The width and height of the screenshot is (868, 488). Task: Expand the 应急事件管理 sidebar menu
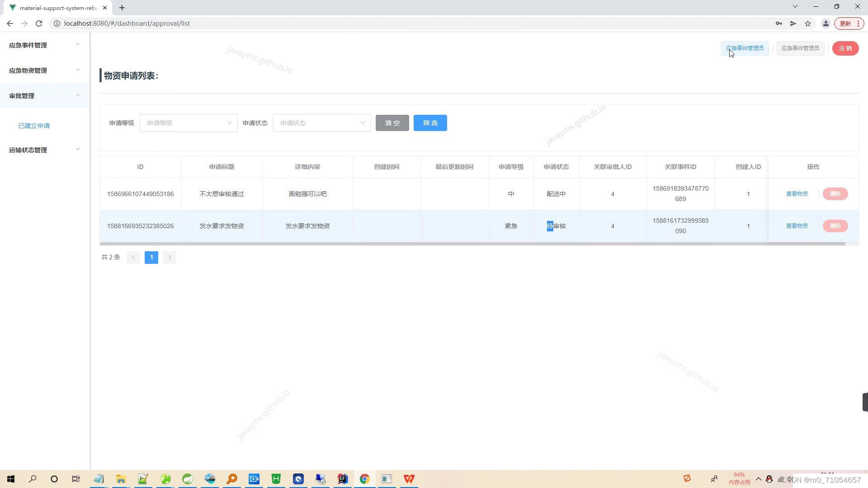(45, 45)
